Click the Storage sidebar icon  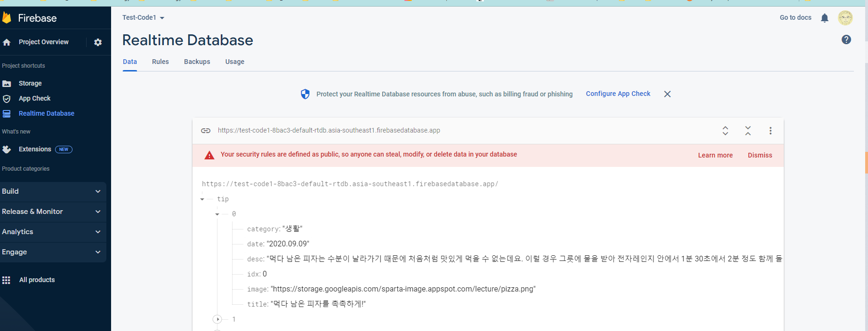click(x=7, y=84)
